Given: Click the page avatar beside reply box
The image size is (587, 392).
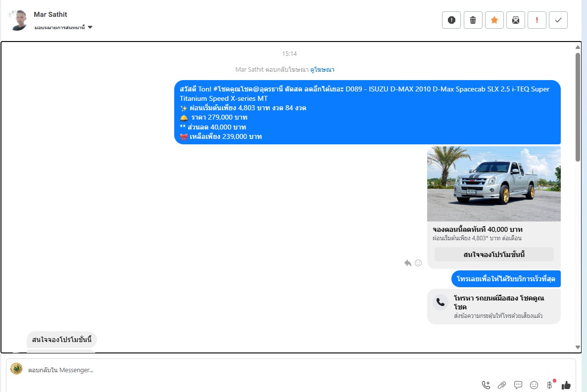Looking at the screenshot, I should click(16, 368).
